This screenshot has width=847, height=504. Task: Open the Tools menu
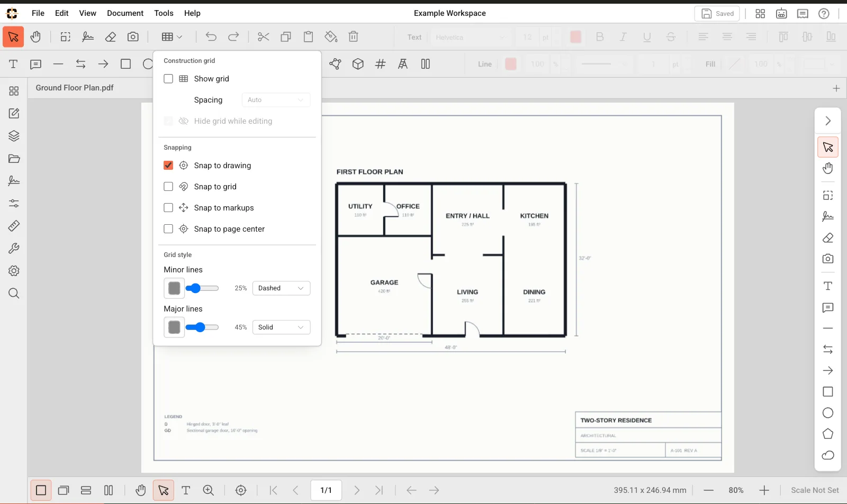point(164,13)
